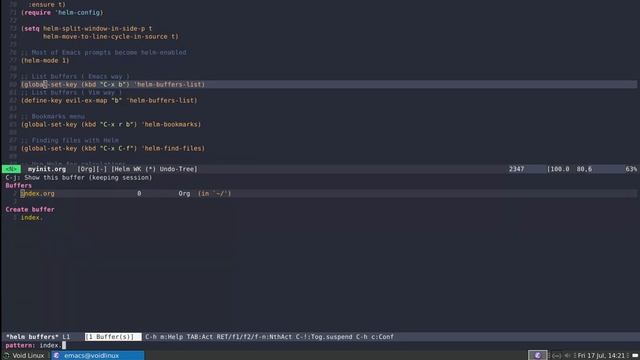Click the Buffers source header
Screen dimensions: 640x360
tap(18, 186)
